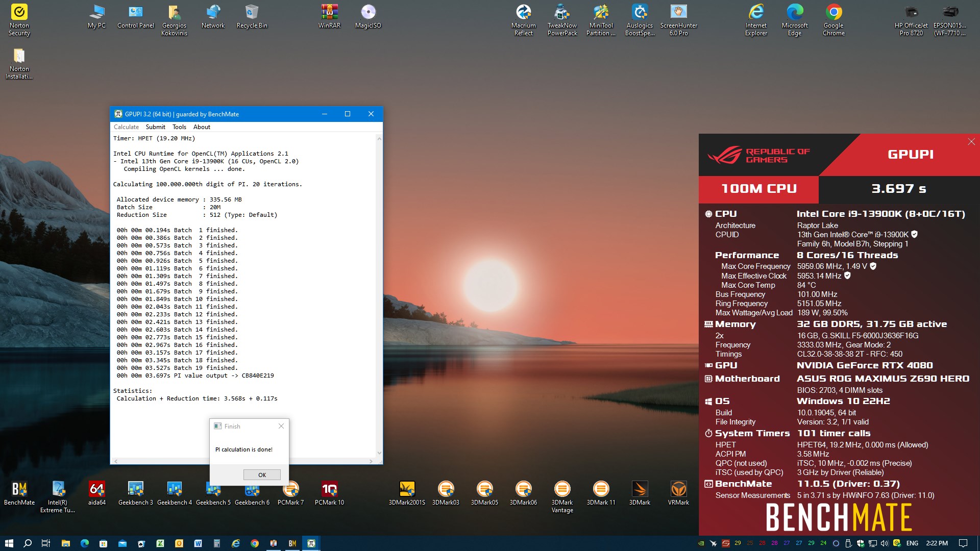Image resolution: width=980 pixels, height=551 pixels.
Task: Open the Calculate menu in GPUPI
Action: 126,127
